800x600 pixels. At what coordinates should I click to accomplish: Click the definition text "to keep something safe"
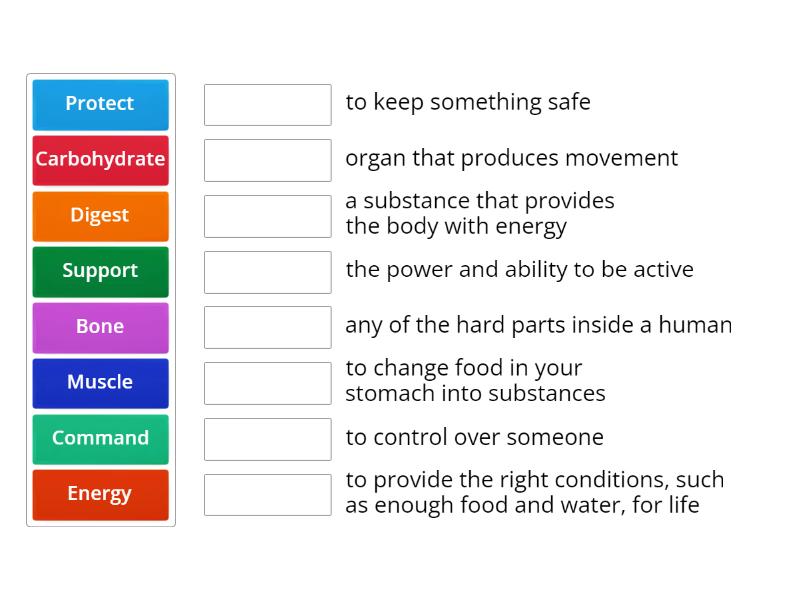tap(468, 102)
